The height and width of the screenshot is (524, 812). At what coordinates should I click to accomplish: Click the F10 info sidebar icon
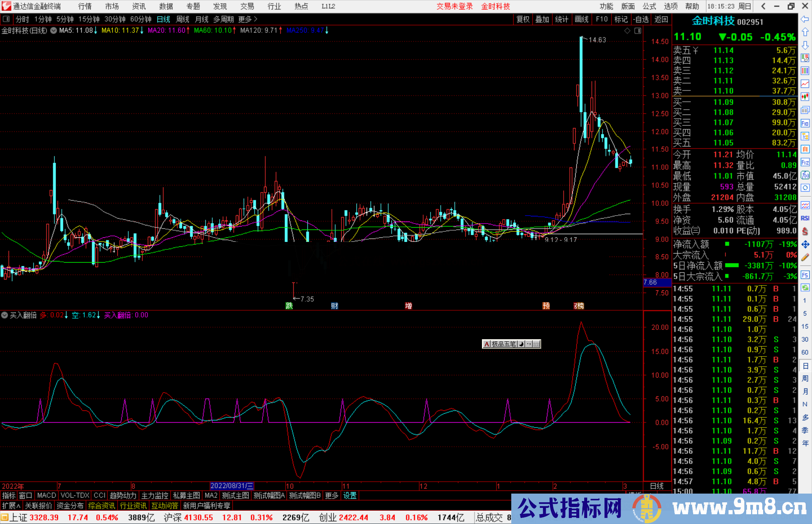pos(805,123)
